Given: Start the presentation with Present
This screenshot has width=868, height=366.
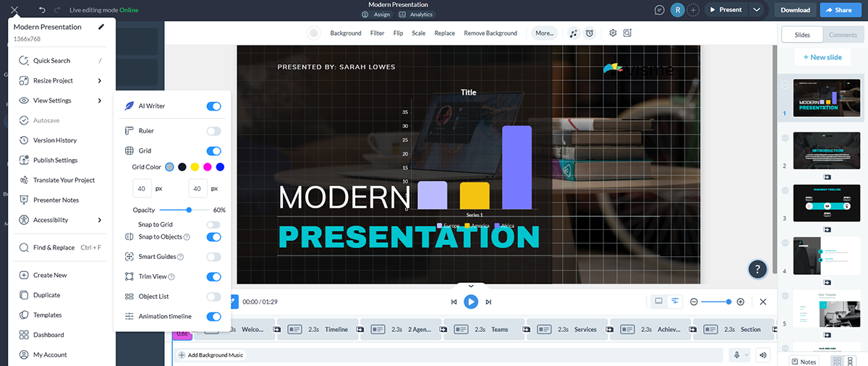Looking at the screenshot, I should tap(726, 10).
